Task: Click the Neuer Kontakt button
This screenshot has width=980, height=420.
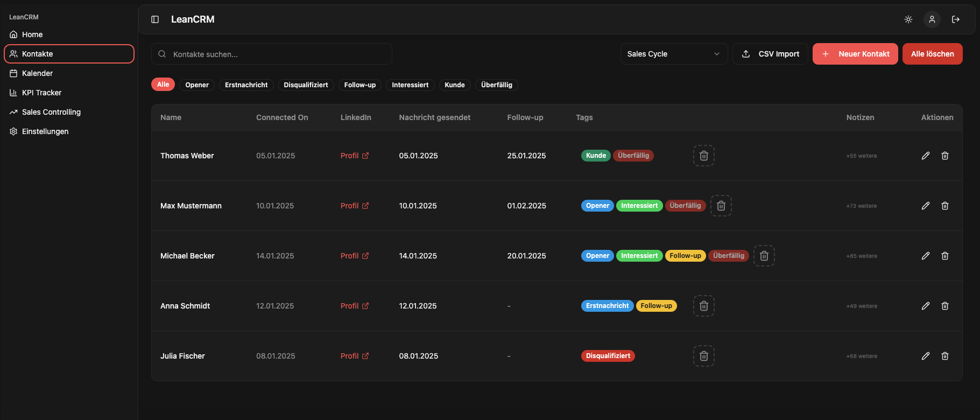Action: pos(855,54)
